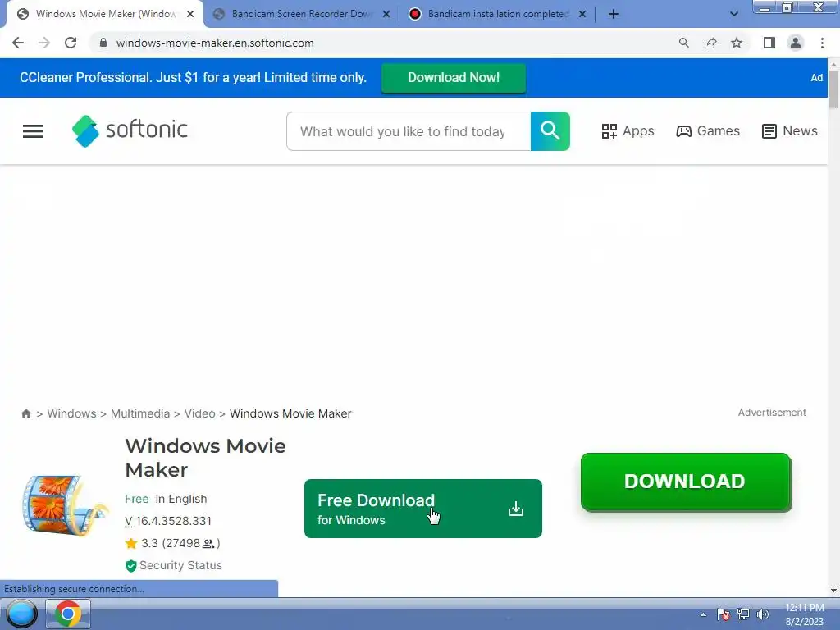Image resolution: width=840 pixels, height=630 pixels.
Task: Open the Security Status link
Action: (174, 565)
